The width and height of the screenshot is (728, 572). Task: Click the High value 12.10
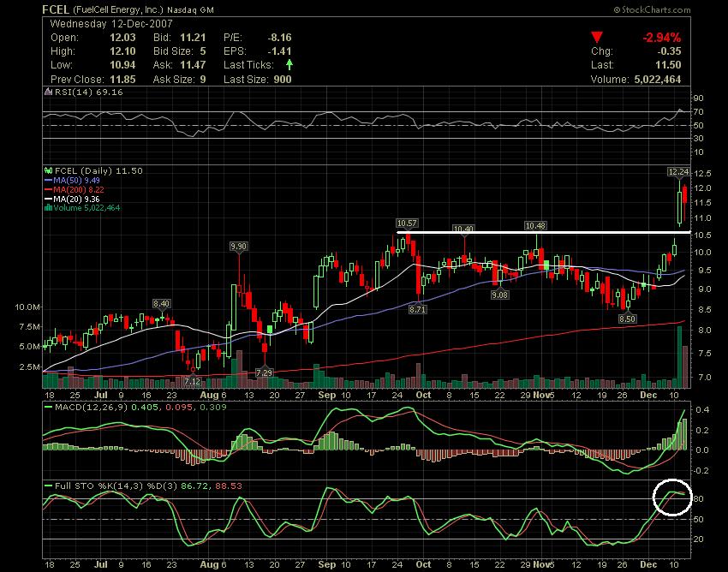(122, 51)
